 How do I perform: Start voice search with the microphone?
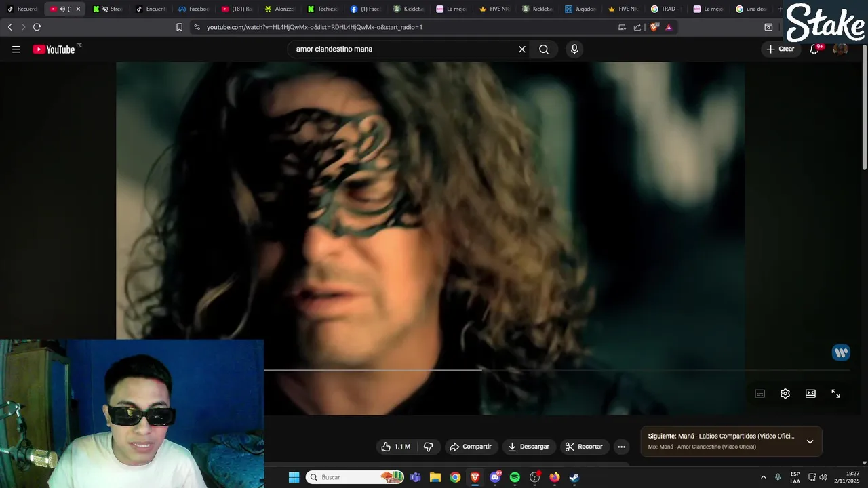click(574, 49)
